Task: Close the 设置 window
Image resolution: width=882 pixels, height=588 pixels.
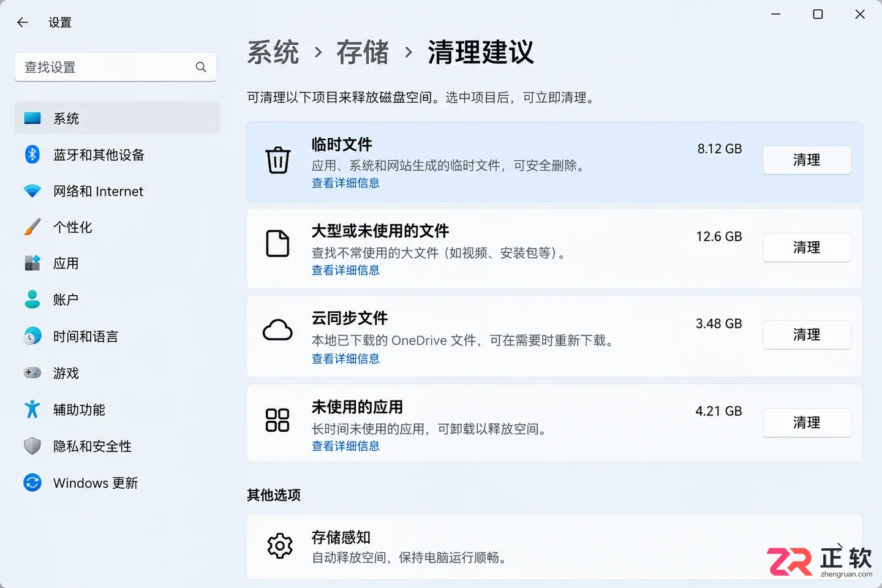Action: point(860,14)
